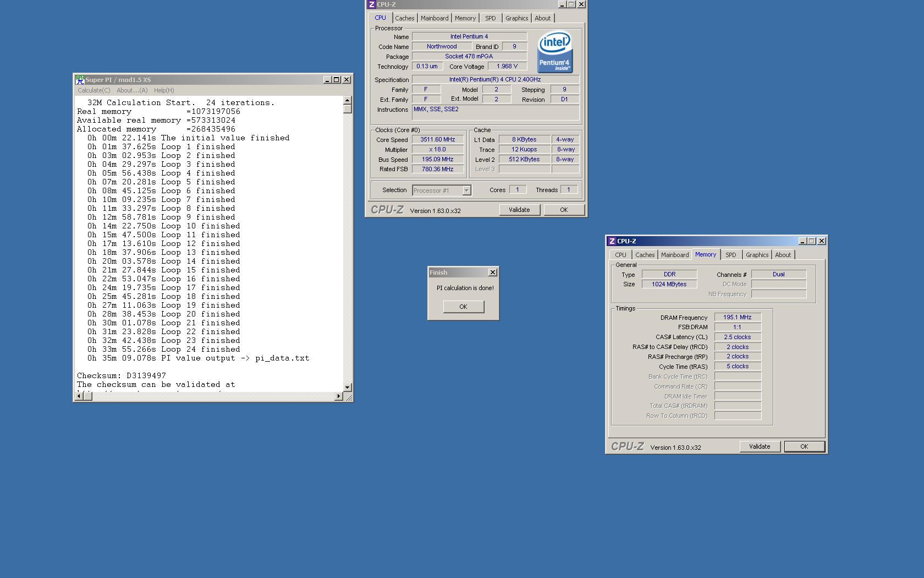Click Super PI horizontal scrollbar right arrow
Screen dimensions: 924x578
pyautogui.click(x=338, y=396)
